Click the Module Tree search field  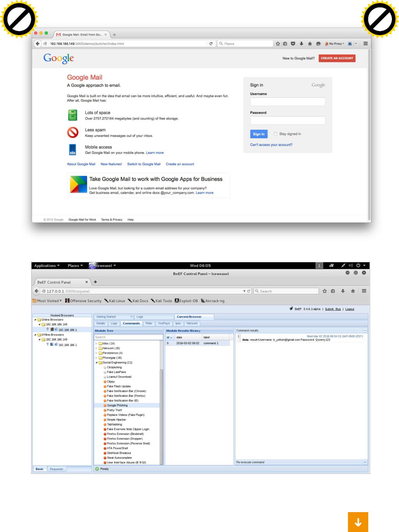[128, 337]
